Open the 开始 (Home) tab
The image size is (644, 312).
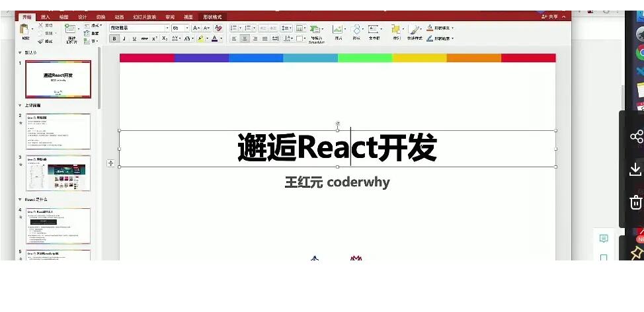coord(26,17)
